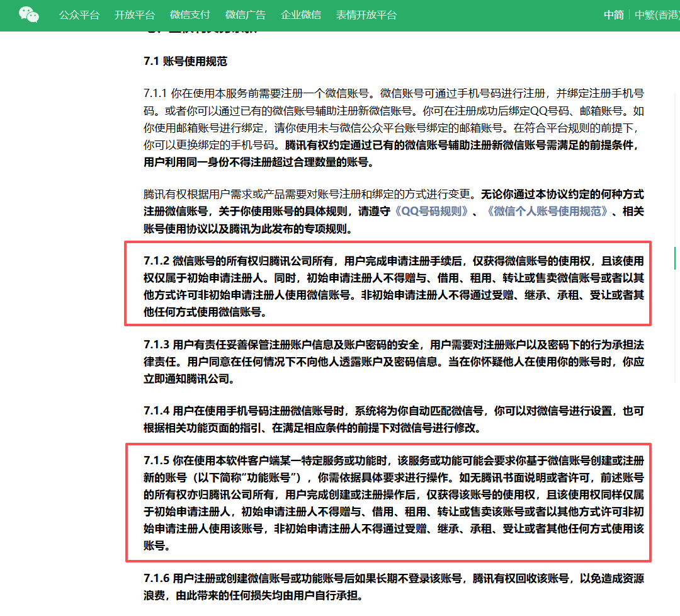680x616 pixels.
Task: Open the 《QQ号码规则》 link
Action: 431,211
